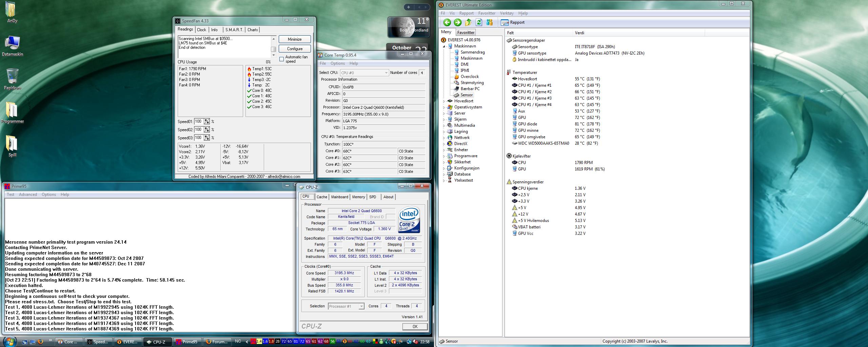This screenshot has width=868, height=347.
Task: Click the network icon in system tray
Action: coord(409,342)
